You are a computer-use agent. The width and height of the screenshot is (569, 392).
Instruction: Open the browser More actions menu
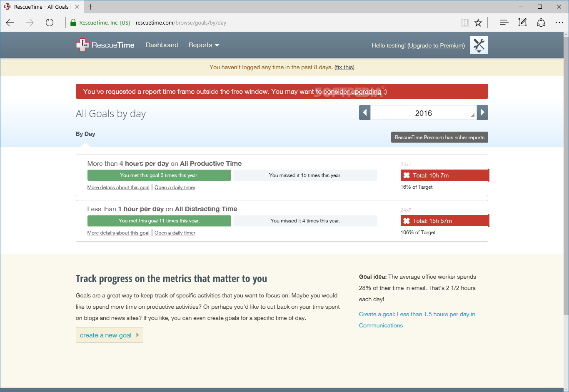click(559, 22)
